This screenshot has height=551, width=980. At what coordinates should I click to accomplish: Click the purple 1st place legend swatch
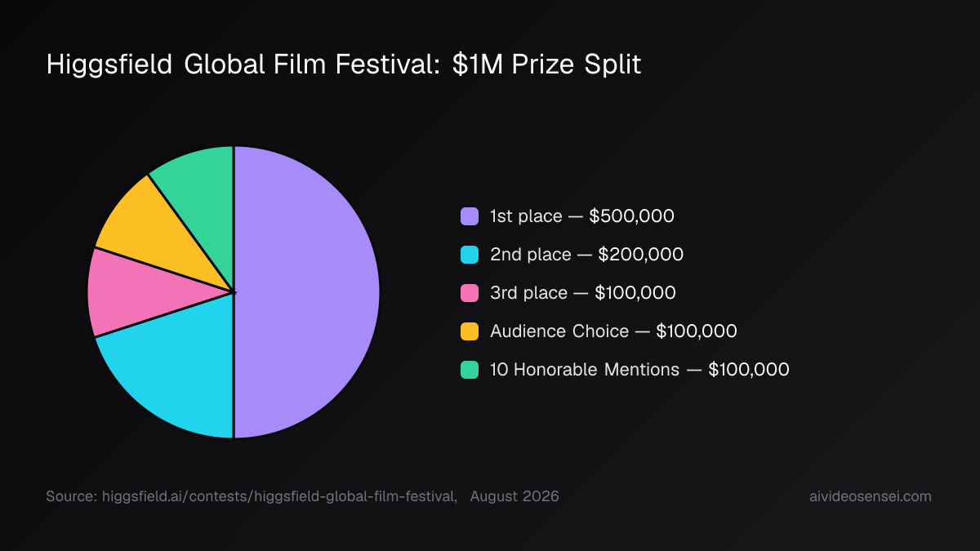pos(470,216)
